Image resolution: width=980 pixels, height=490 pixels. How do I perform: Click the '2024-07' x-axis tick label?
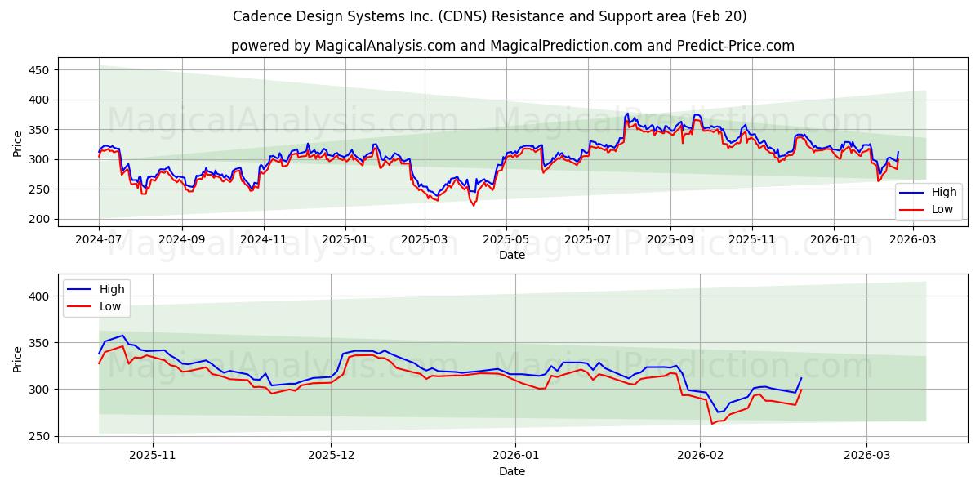99,241
